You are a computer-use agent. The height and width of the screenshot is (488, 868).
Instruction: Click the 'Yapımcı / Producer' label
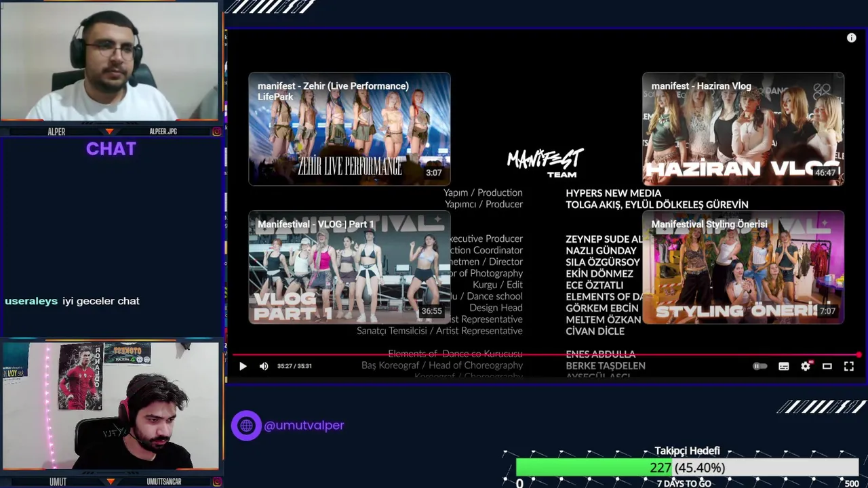(x=484, y=204)
